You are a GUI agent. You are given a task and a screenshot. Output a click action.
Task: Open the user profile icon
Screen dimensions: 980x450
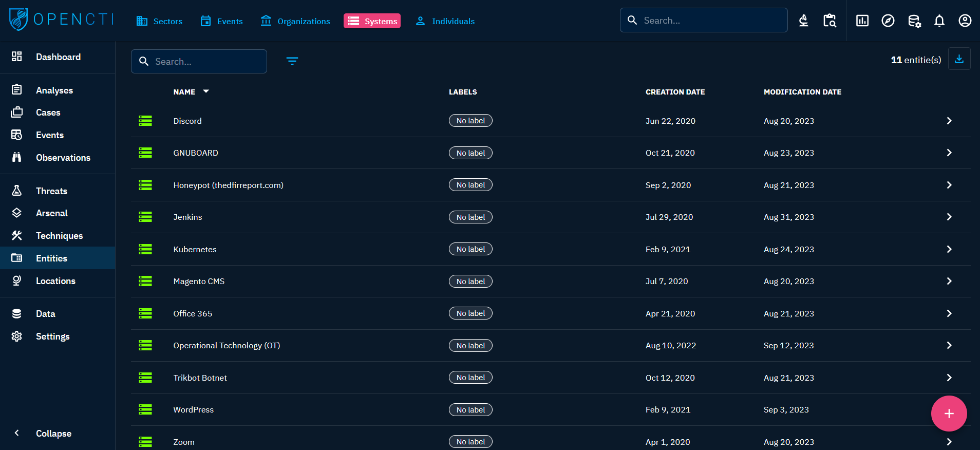965,21
